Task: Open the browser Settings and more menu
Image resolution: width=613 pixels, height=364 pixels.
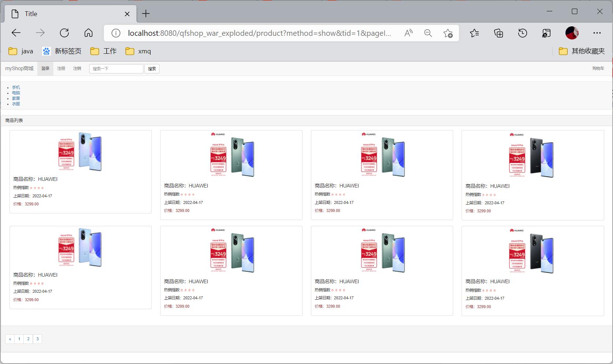Action: click(x=597, y=33)
